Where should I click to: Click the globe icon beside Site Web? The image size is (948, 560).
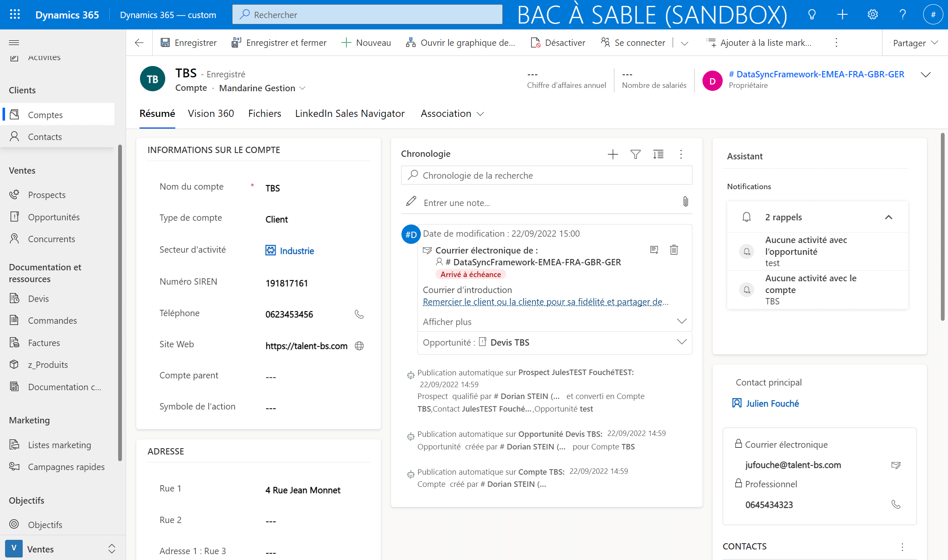[359, 346]
